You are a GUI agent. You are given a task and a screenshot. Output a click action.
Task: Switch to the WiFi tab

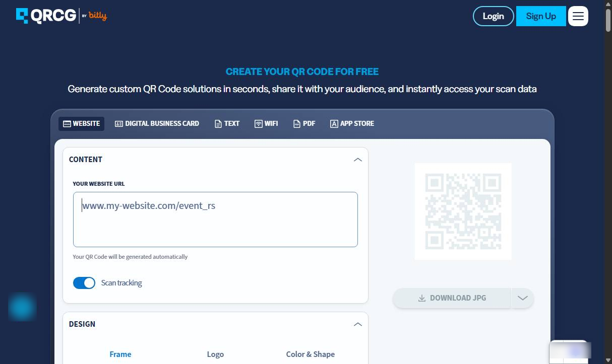point(266,123)
